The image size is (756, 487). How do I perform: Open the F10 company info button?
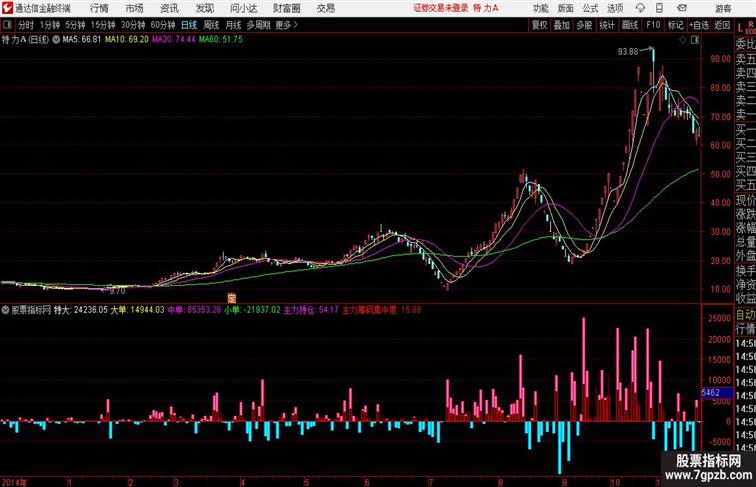pyautogui.click(x=653, y=25)
